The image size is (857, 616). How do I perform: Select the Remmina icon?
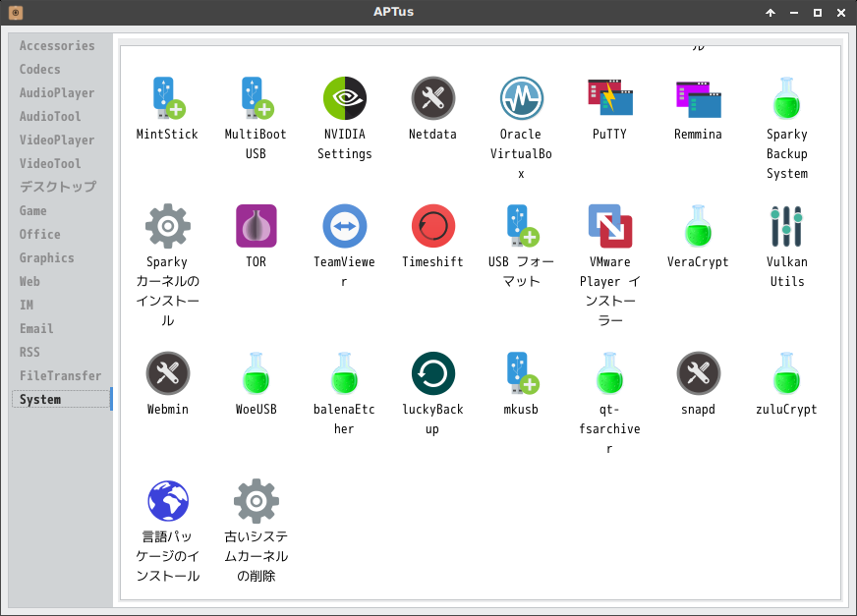(699, 99)
